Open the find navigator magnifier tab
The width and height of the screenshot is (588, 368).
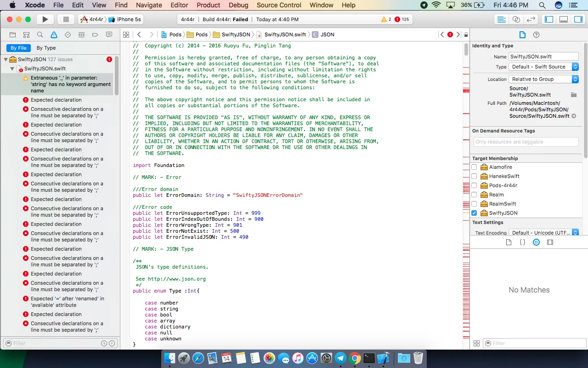click(x=40, y=35)
